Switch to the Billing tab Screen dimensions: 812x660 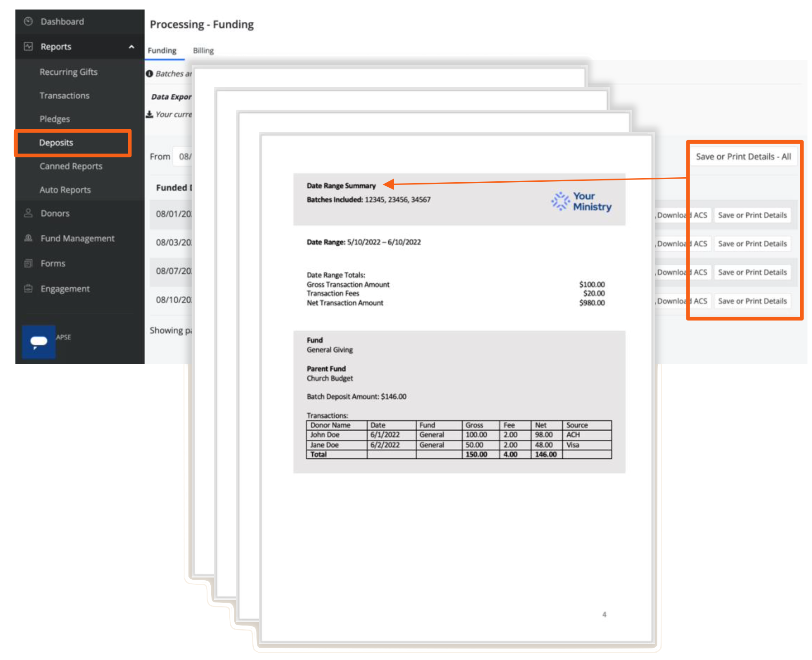(203, 50)
